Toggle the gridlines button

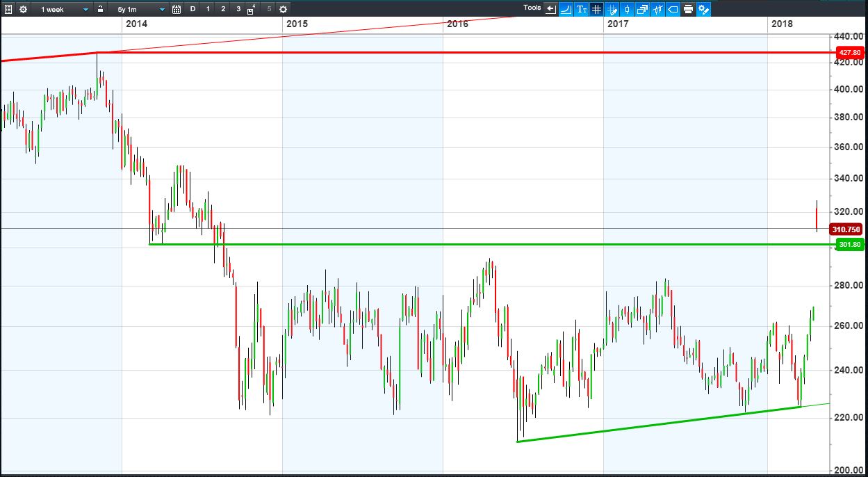pyautogui.click(x=596, y=9)
